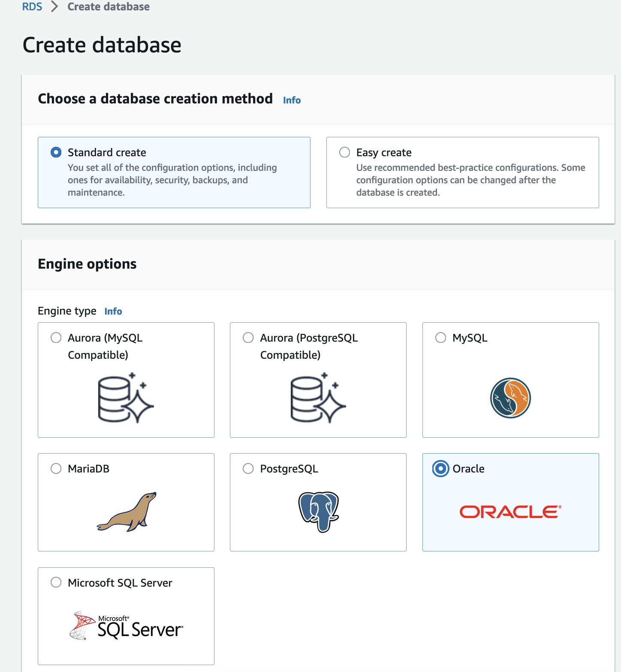Click the Choose a database creation method heading

(x=156, y=99)
